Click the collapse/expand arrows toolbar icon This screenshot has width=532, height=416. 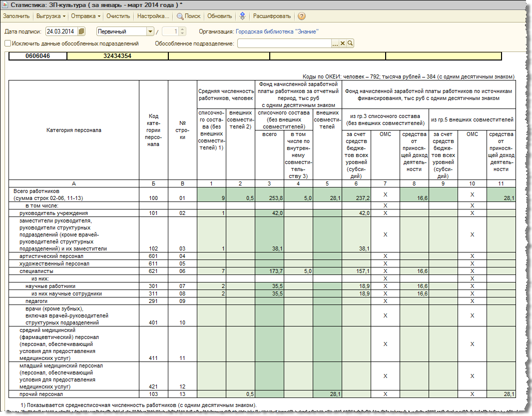242,16
